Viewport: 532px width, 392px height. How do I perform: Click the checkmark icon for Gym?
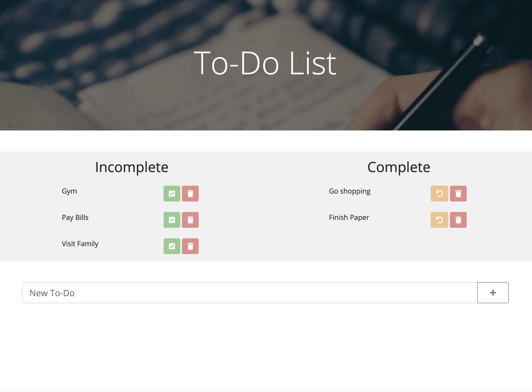click(171, 193)
